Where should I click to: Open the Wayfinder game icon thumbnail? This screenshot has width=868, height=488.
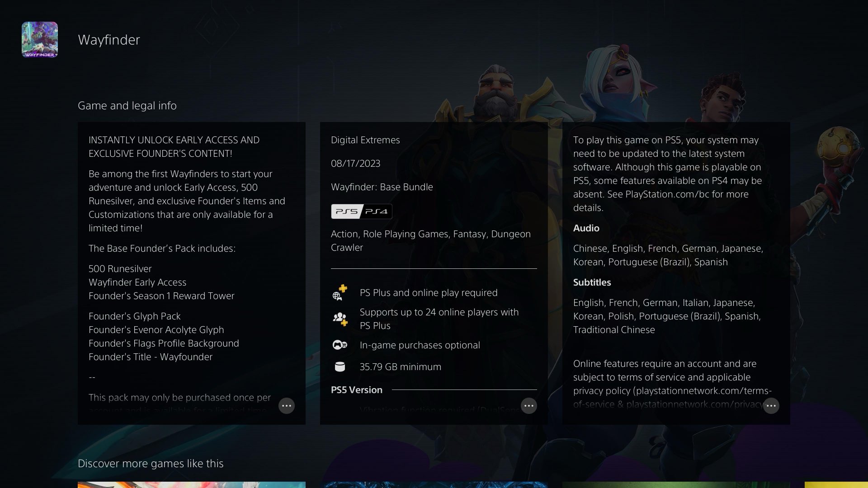click(x=40, y=40)
